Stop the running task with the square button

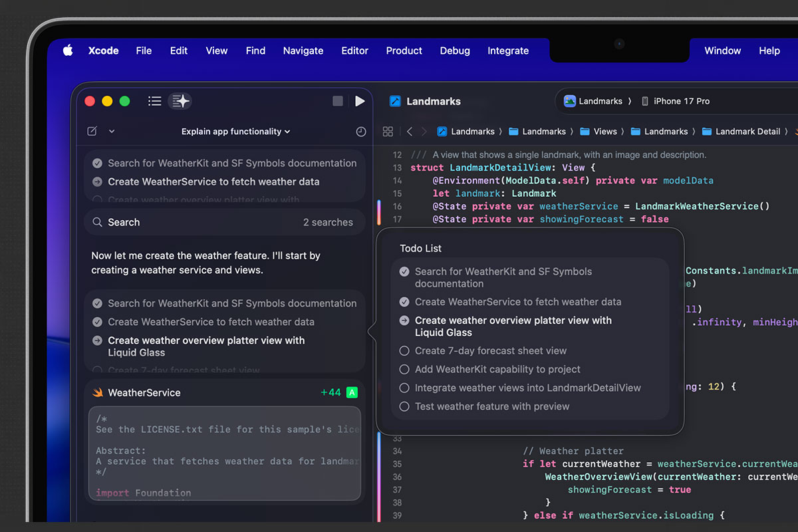[x=338, y=101]
